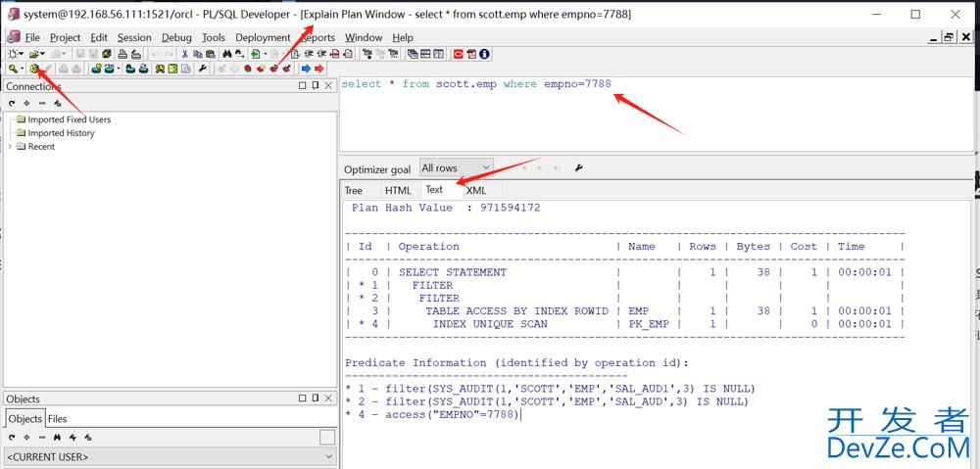The height and width of the screenshot is (469, 980).
Task: Click the PDF manual icon in toolbar
Action: point(471,54)
